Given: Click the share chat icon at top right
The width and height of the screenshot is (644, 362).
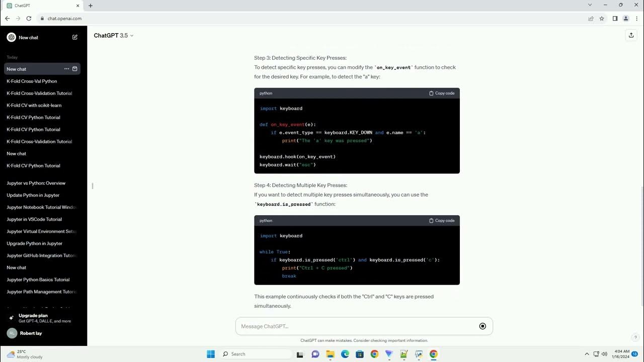Looking at the screenshot, I should [x=631, y=35].
